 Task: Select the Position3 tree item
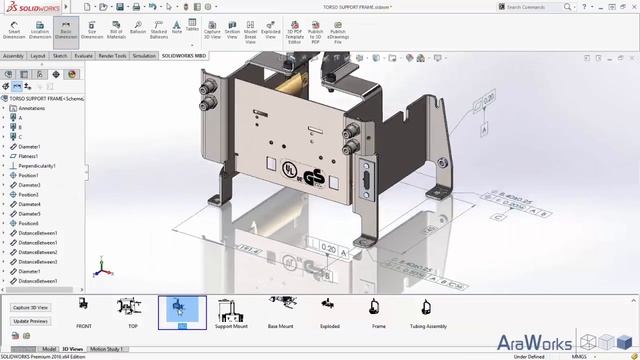pyautogui.click(x=28, y=195)
